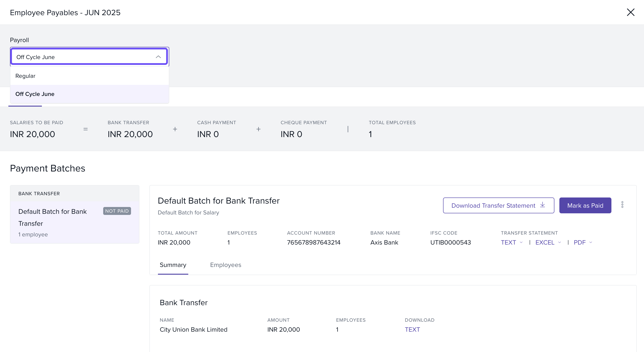This screenshot has height=352, width=644.
Task: Click the small chevron beside PDF
Action: (591, 242)
